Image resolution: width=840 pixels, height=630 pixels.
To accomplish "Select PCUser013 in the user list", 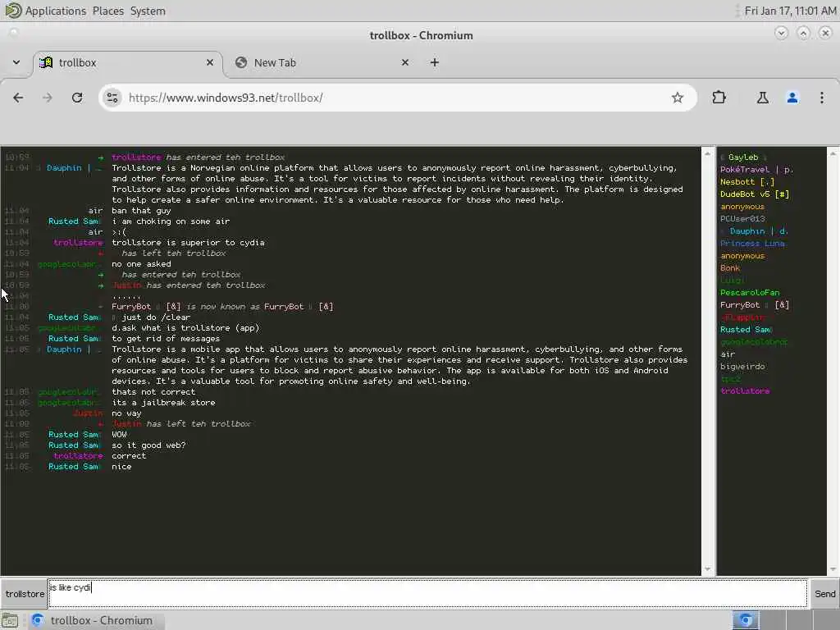I will (x=742, y=218).
